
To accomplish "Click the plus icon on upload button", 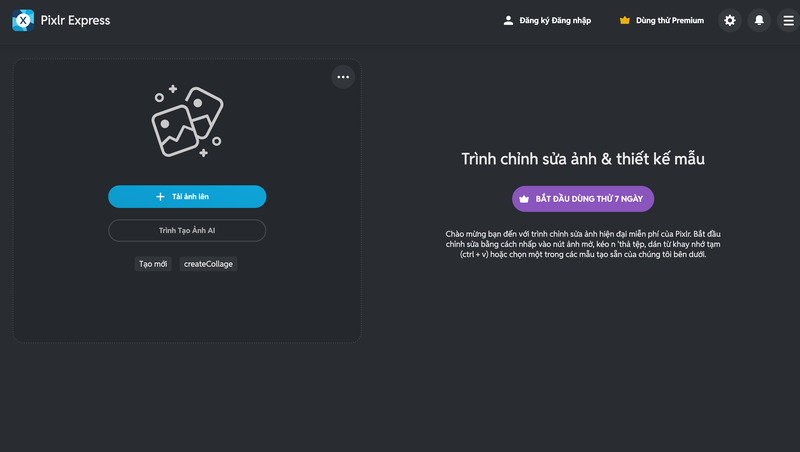I will (x=160, y=196).
